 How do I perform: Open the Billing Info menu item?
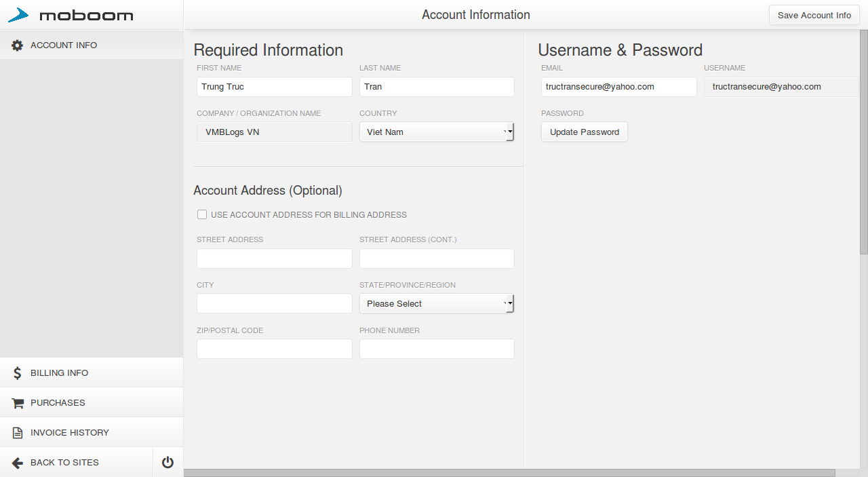(60, 373)
